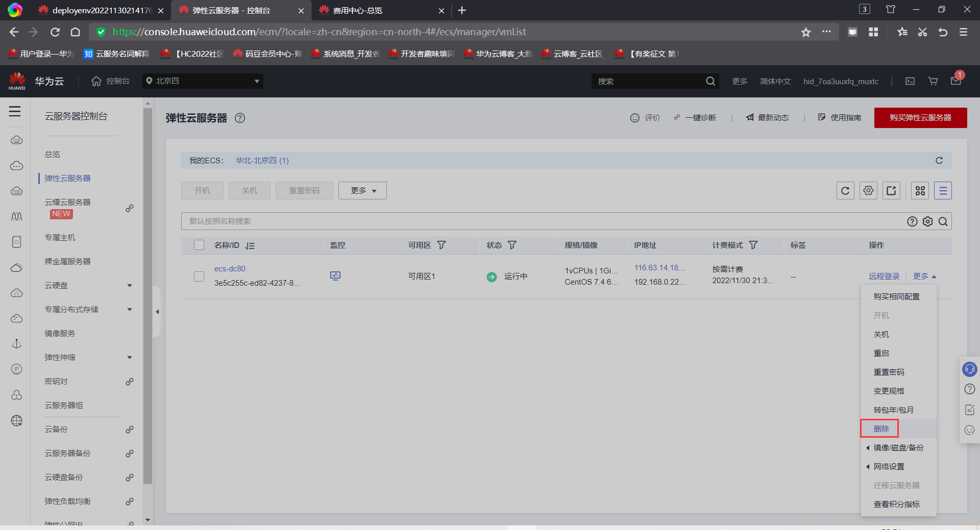This screenshot has height=530, width=980.
Task: Open a new browser tab
Action: coord(462,10)
